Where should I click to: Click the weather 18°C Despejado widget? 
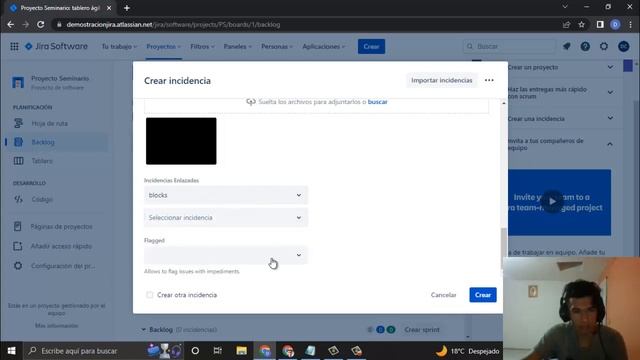tap(467, 351)
